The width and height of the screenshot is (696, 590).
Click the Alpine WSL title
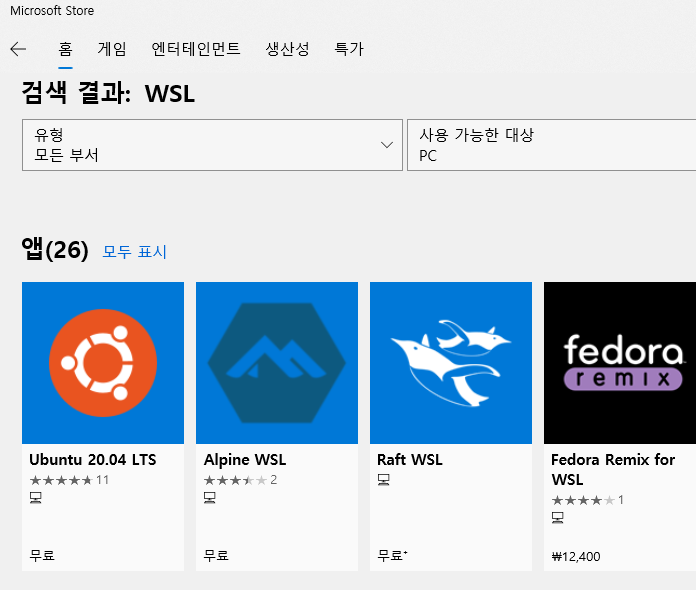245,459
